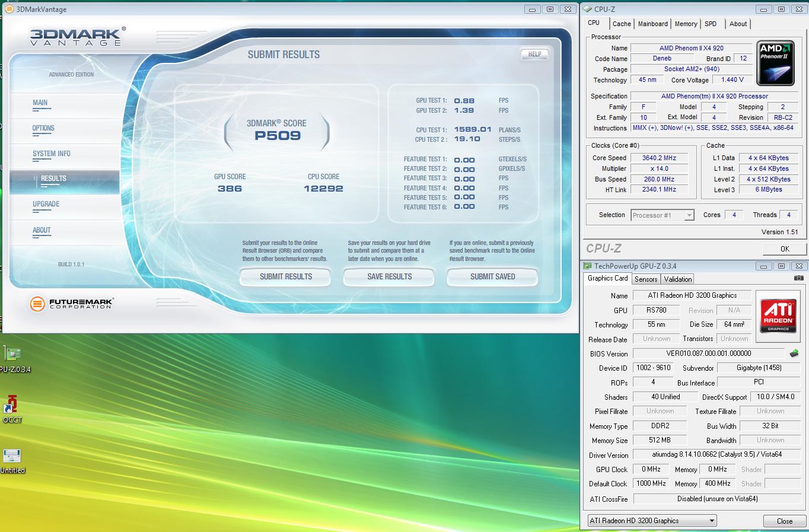
Task: Click the GPU score value 386
Action: click(230, 189)
